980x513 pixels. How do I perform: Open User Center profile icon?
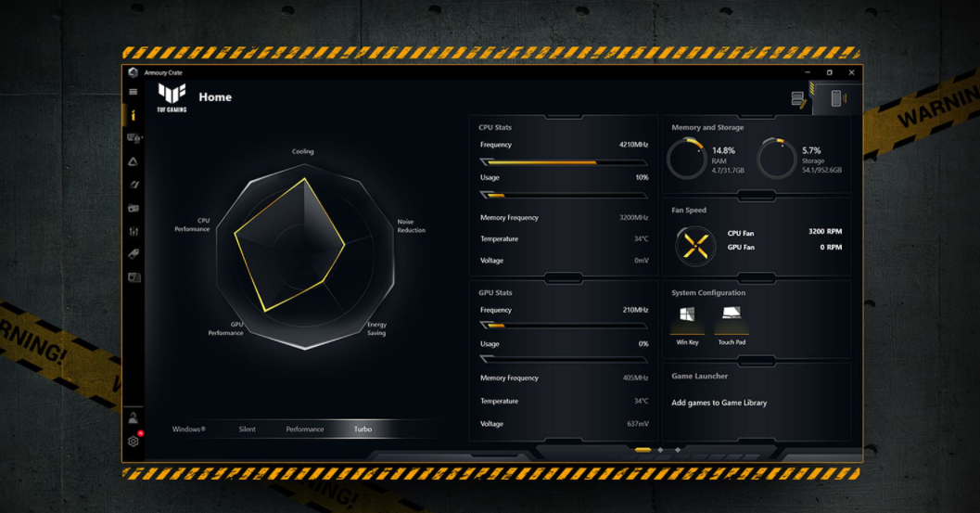point(134,417)
